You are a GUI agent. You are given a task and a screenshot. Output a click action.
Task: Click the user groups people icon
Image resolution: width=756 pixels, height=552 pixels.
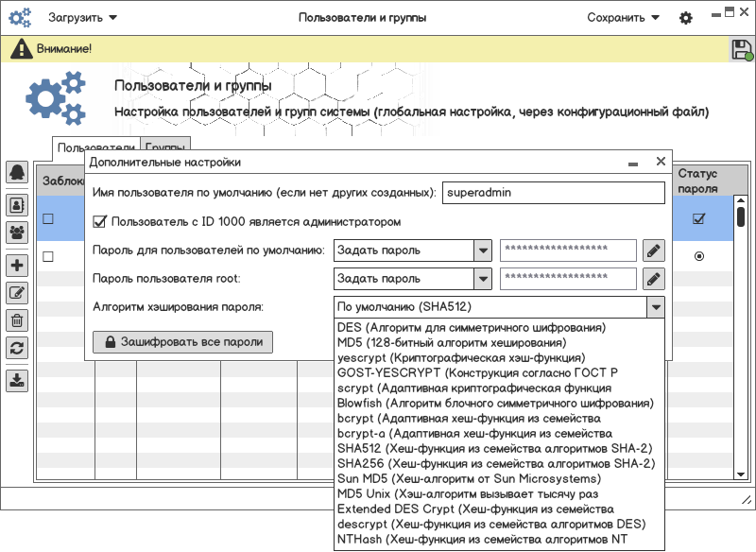point(16,231)
